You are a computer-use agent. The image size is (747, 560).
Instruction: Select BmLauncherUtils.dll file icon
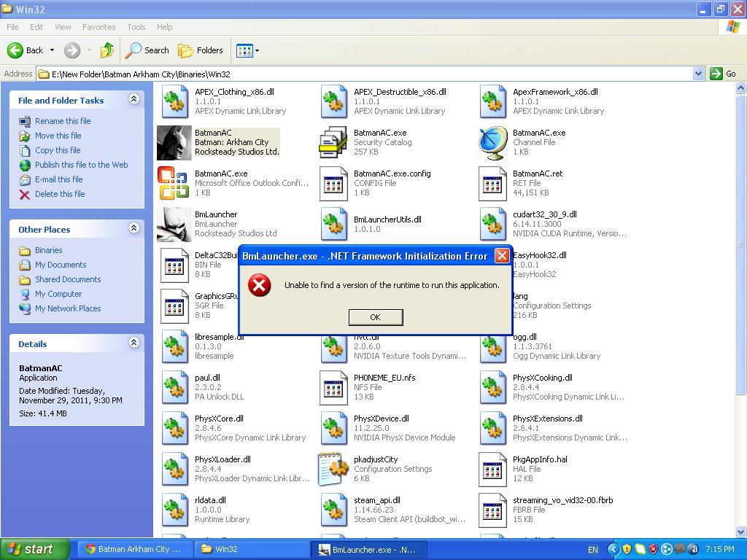[x=333, y=225]
